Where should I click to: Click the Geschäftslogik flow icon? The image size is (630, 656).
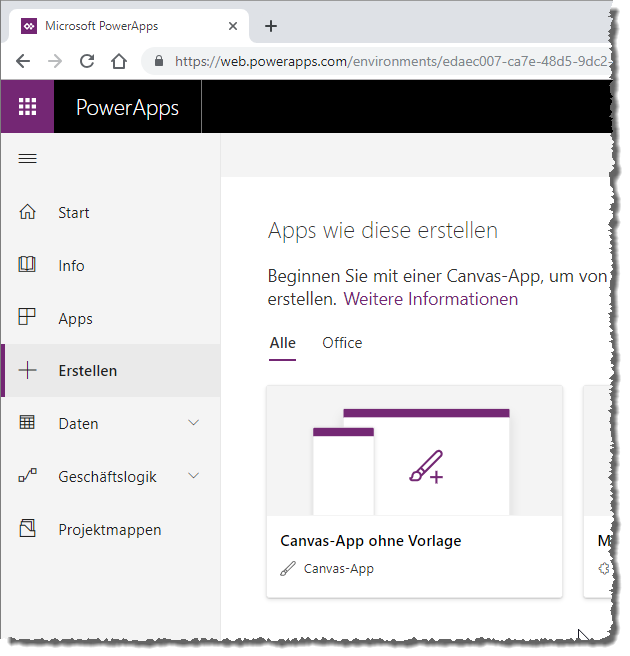(x=28, y=476)
